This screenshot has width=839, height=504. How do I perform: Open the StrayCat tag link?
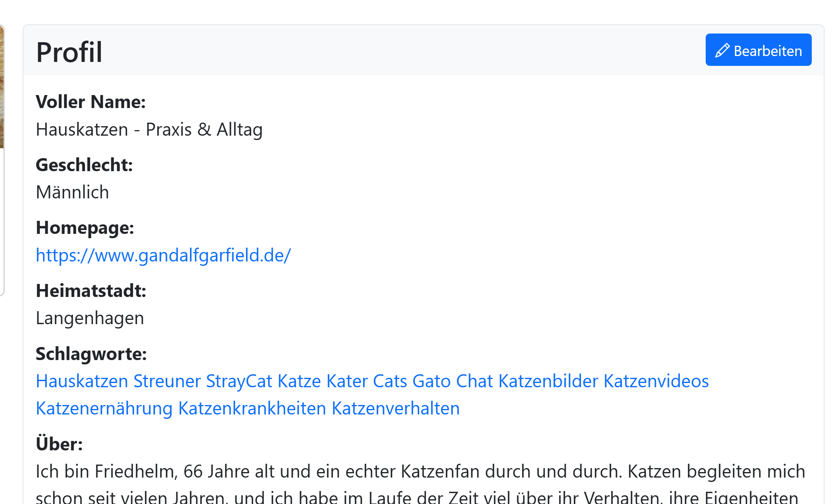239,381
